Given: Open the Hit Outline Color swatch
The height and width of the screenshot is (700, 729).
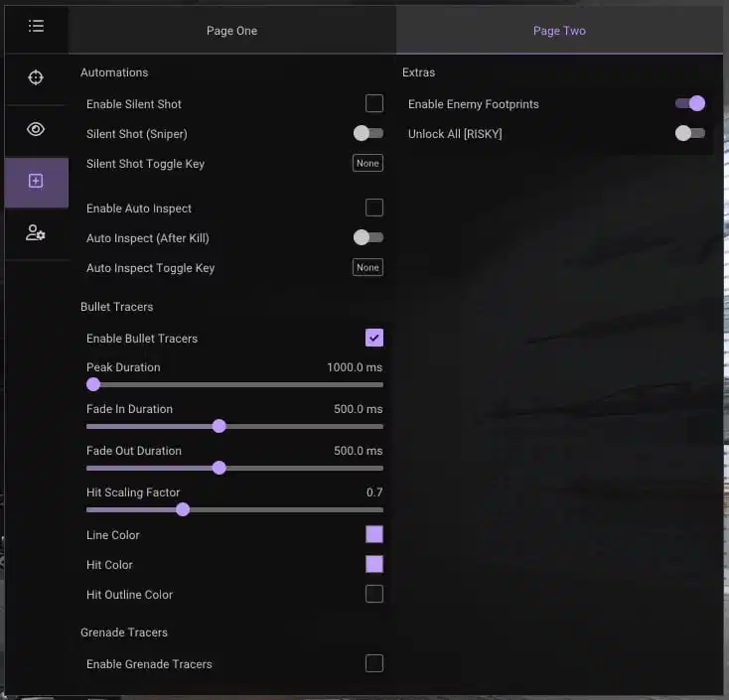Looking at the screenshot, I should [374, 594].
